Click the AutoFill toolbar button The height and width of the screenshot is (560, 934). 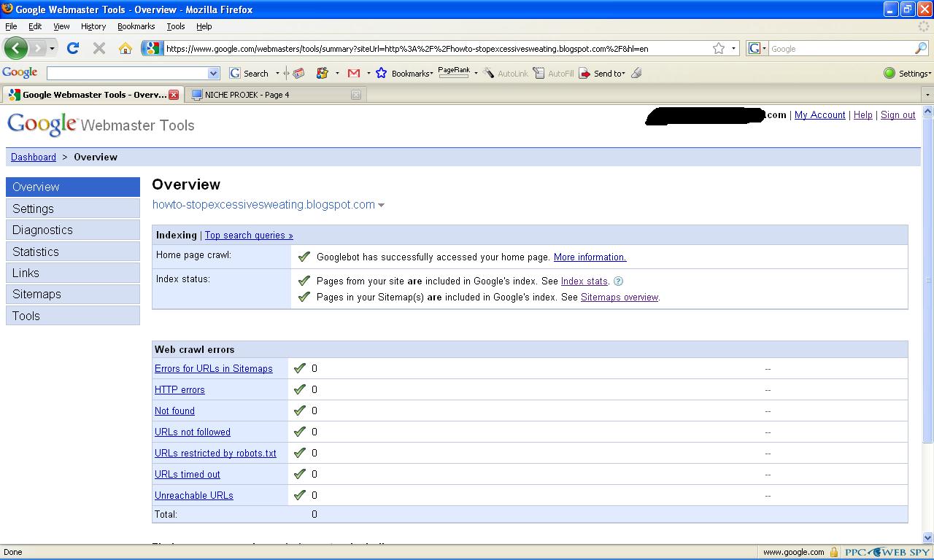click(554, 73)
